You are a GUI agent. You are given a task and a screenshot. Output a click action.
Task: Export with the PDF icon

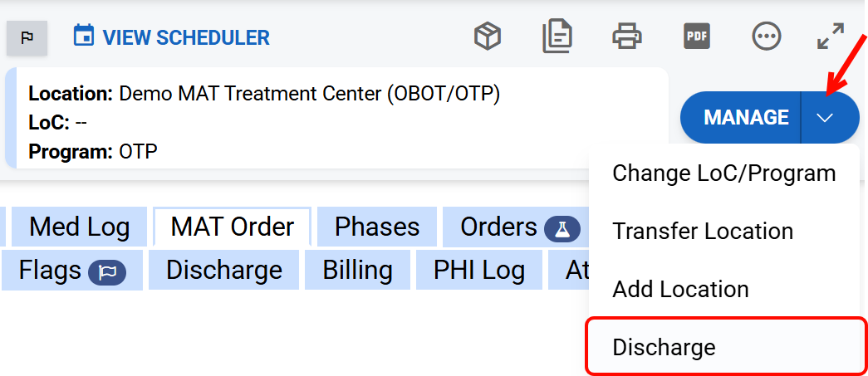click(x=696, y=37)
